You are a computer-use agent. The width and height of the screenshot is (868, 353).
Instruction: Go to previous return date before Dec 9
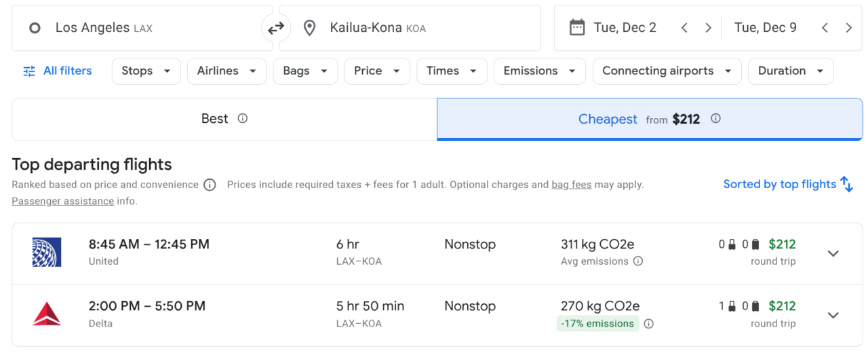click(x=825, y=28)
